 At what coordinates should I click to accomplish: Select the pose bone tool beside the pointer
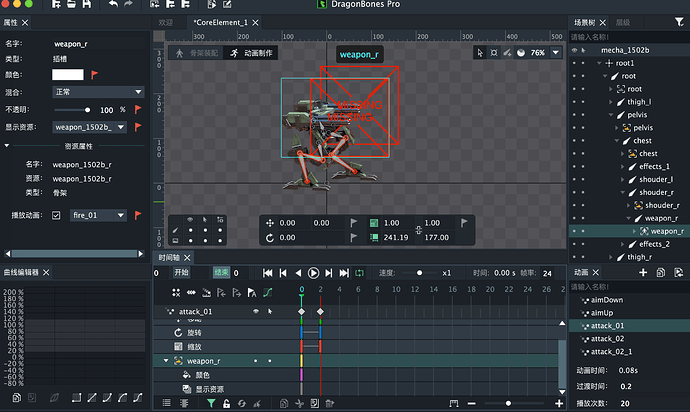click(x=494, y=53)
